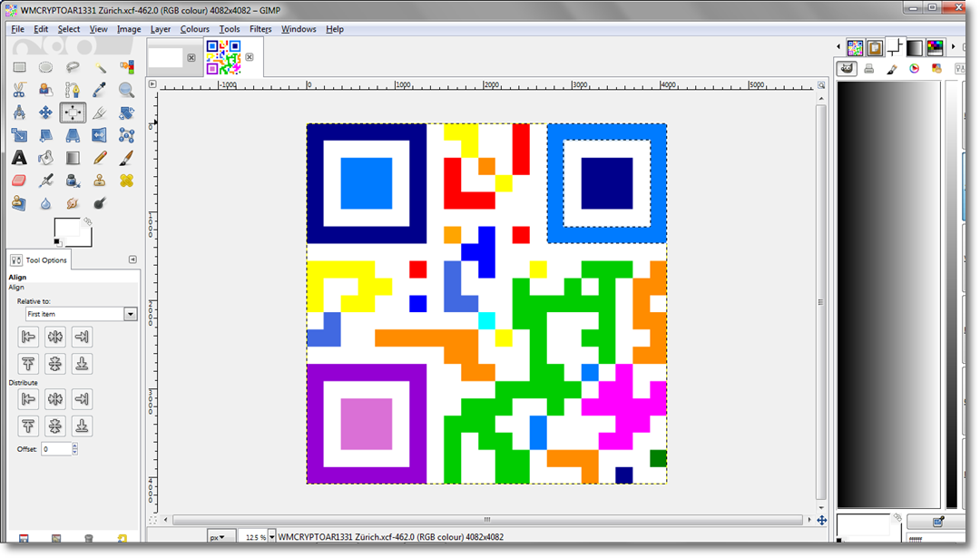Choose the Foreground Select tool

point(45,90)
